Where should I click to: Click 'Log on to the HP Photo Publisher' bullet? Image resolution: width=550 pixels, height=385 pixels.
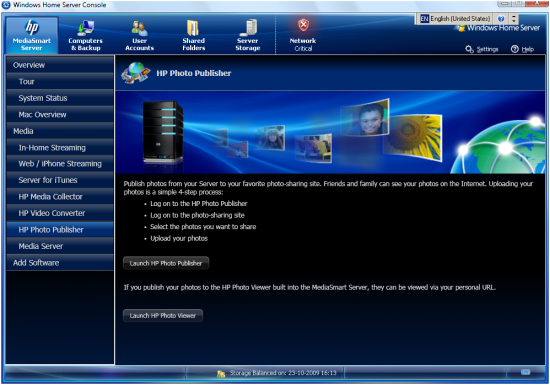point(199,204)
